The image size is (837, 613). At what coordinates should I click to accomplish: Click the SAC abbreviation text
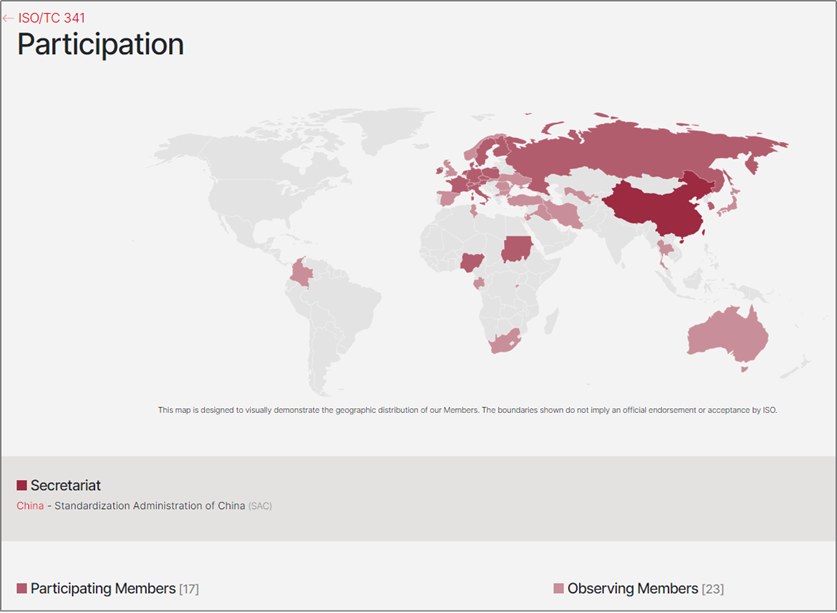point(260,506)
